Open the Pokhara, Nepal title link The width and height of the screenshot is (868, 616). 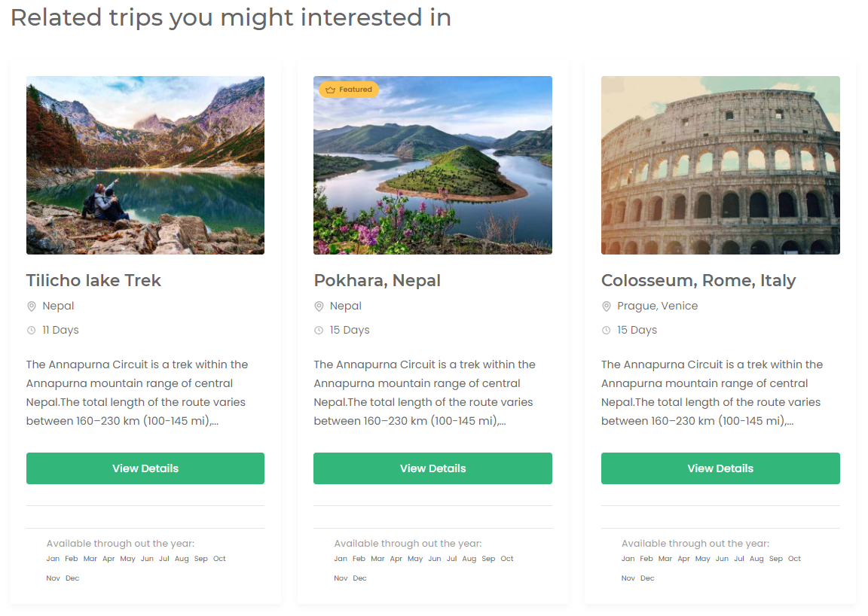(x=377, y=280)
